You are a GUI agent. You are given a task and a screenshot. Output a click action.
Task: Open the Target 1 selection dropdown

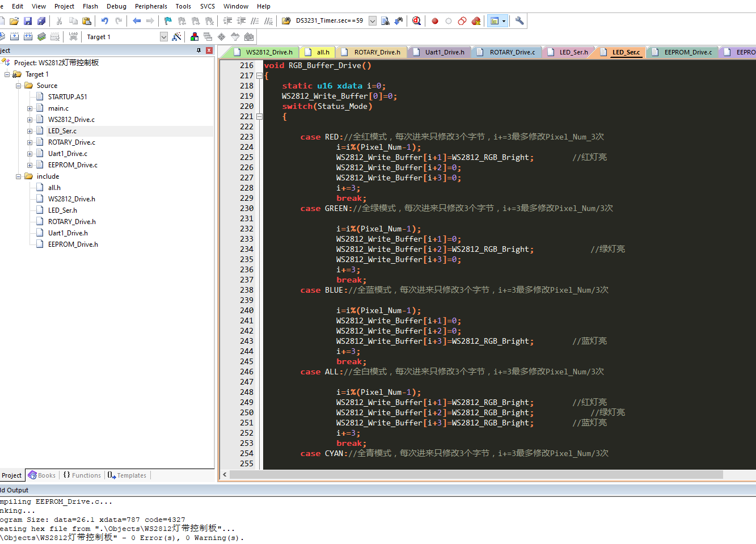tap(164, 37)
